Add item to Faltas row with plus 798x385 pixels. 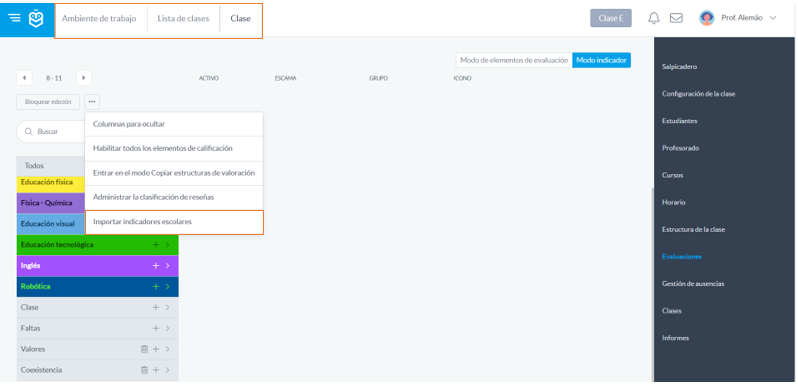click(x=156, y=328)
